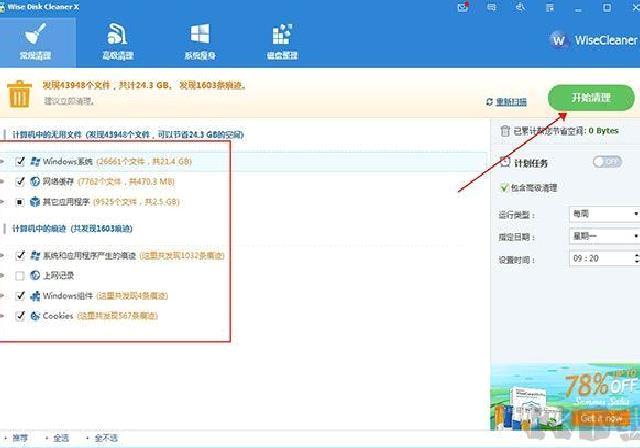This screenshot has width=640, height=448.
Task: Open the 常规清理 common cleaner tab
Action: tap(36, 42)
